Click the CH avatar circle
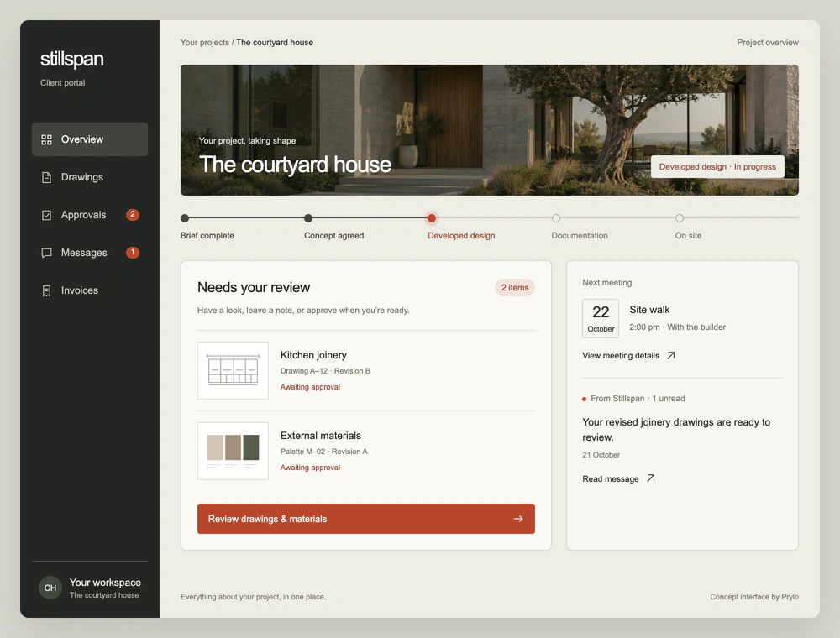 click(50, 588)
